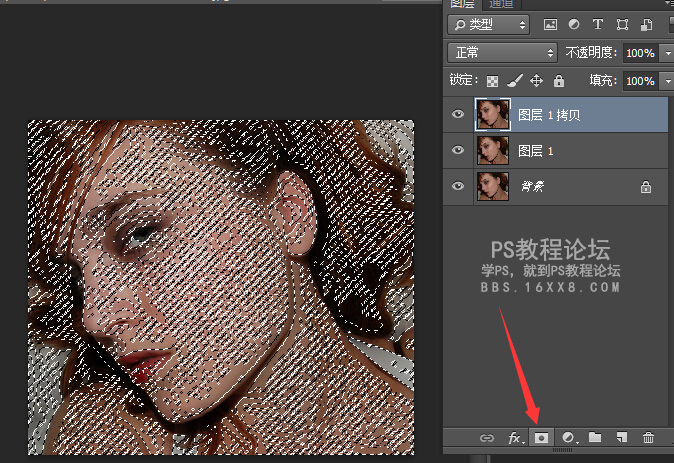The height and width of the screenshot is (463, 674).
Task: Create a new layer group folder
Action: (x=595, y=437)
